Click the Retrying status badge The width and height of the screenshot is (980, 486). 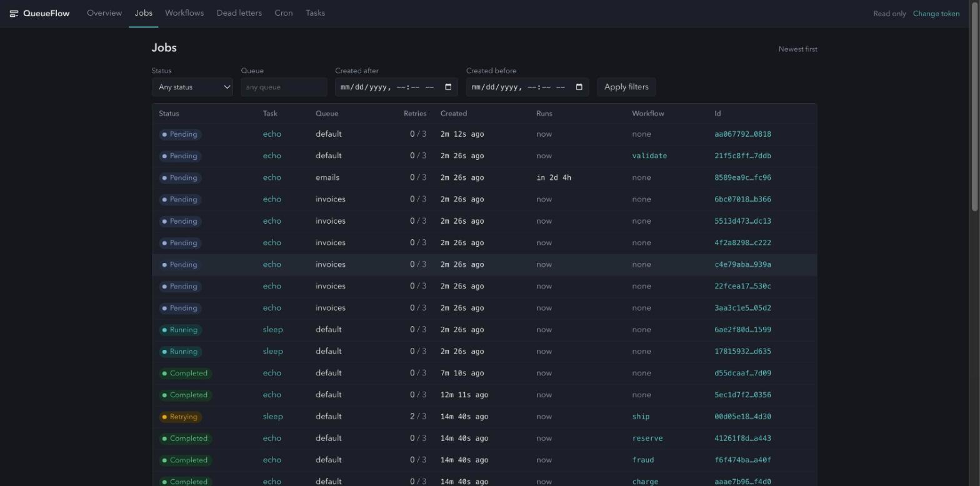(x=180, y=417)
